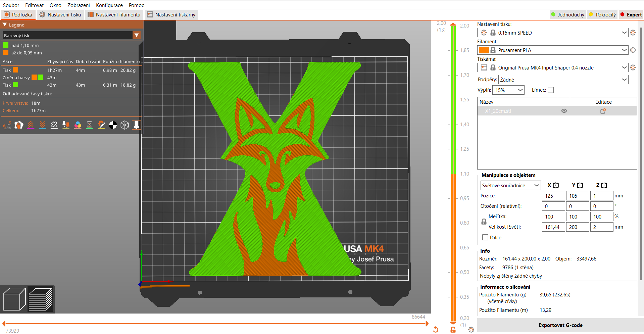Toggle visibility eye for X1_20cm.stl
The image size is (644, 334).
564,111
